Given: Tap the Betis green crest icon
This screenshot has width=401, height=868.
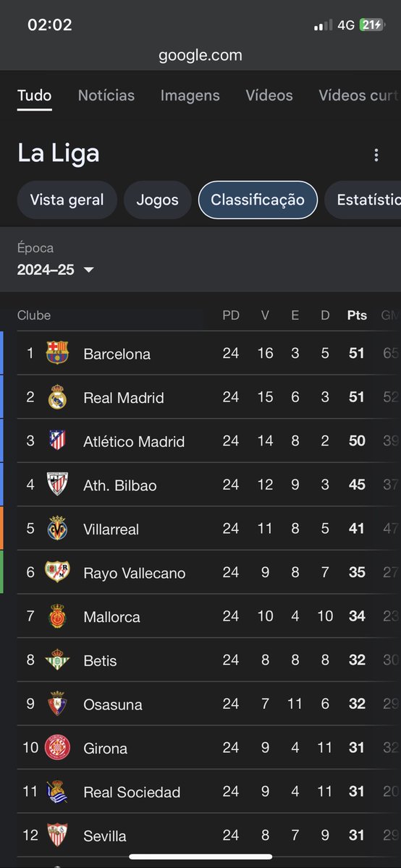Looking at the screenshot, I should click(x=56, y=660).
